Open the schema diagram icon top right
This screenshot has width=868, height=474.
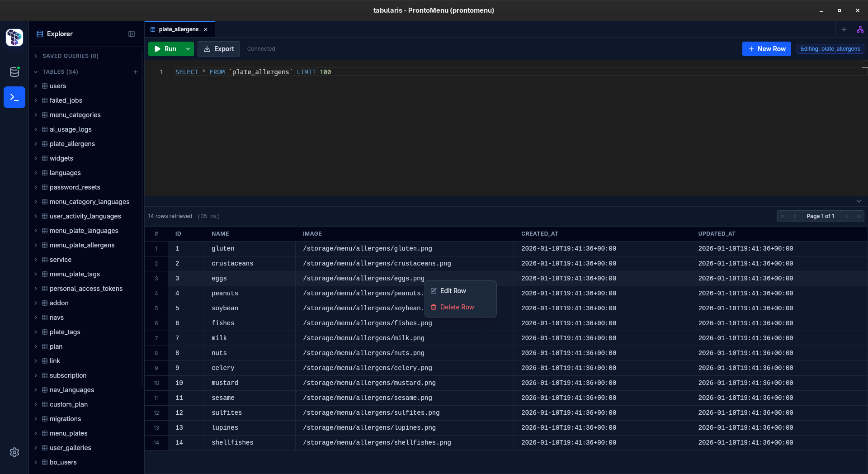[x=860, y=29]
